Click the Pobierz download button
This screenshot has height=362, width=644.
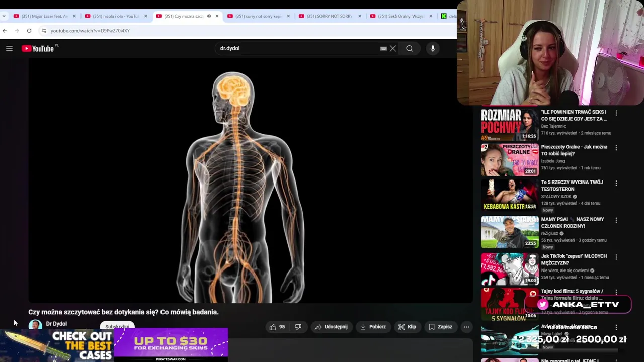[373, 327]
